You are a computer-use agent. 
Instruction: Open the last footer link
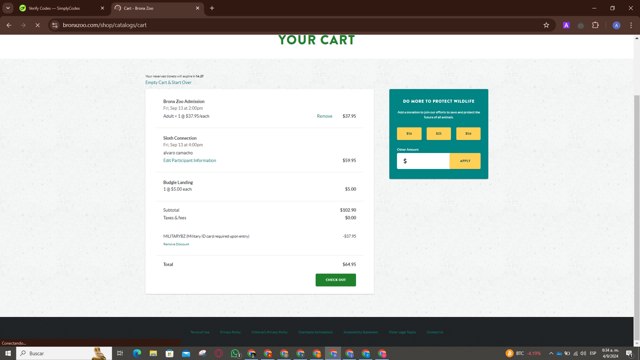[435, 332]
